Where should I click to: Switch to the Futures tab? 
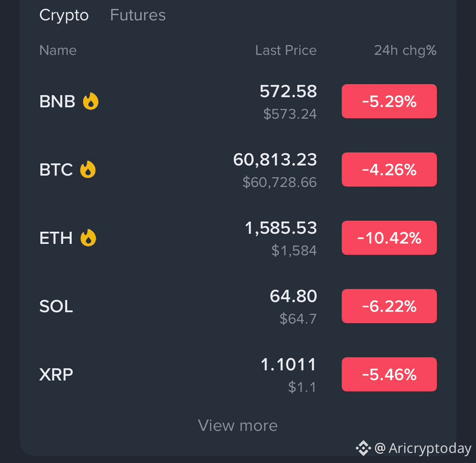[x=138, y=15]
